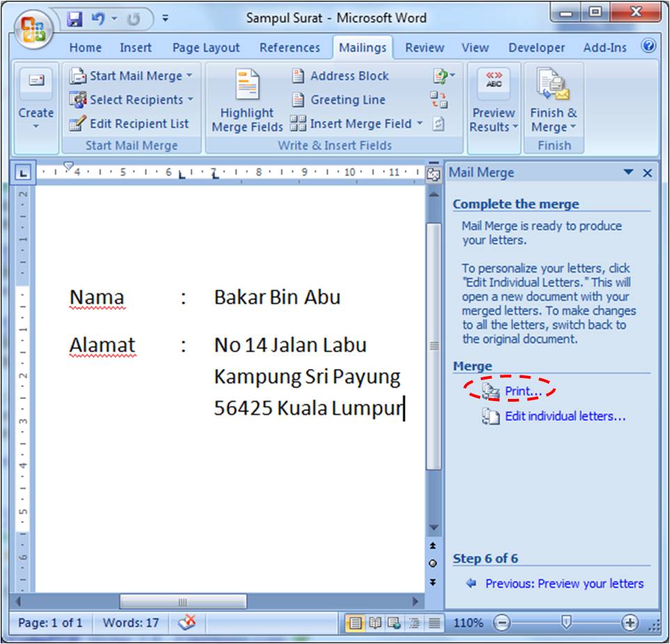Viewport: 670px width, 644px height.
Task: Click the proofing errors icon in status bar
Action: click(185, 622)
